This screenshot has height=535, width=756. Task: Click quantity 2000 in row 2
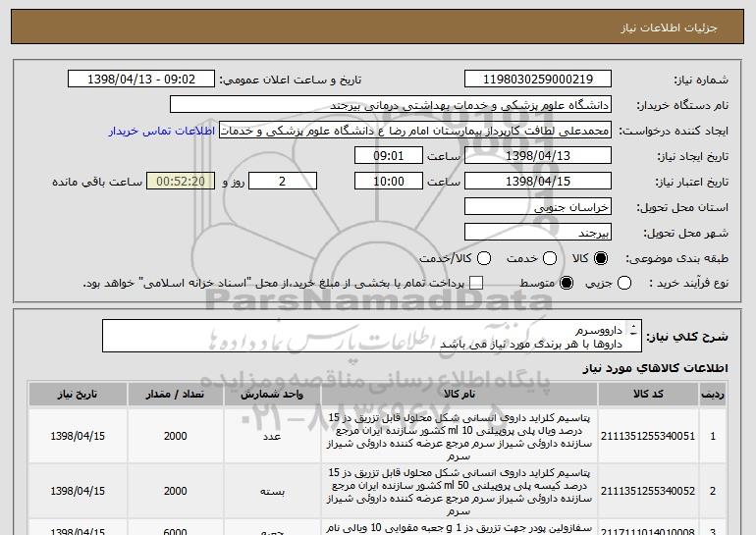pyautogui.click(x=175, y=491)
